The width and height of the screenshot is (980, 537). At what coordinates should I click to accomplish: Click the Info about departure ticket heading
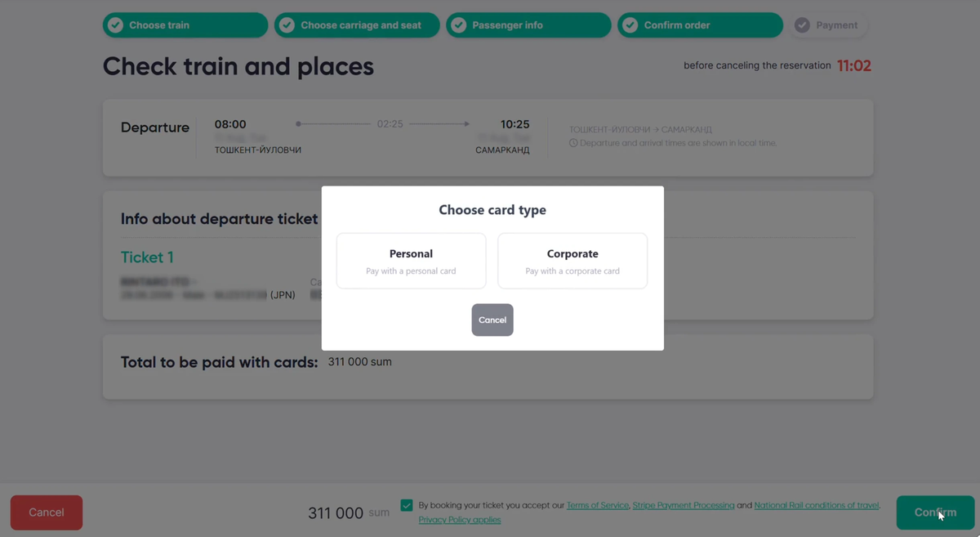pyautogui.click(x=219, y=219)
